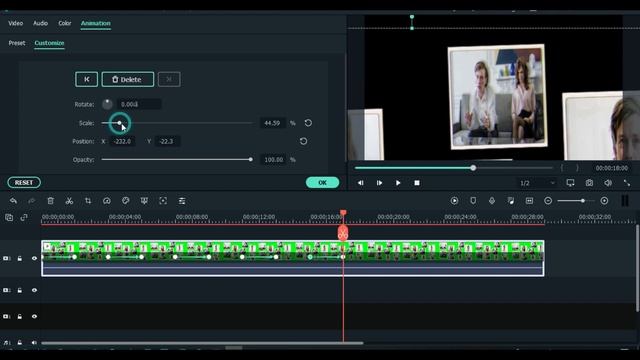The width and height of the screenshot is (640, 360).
Task: Toggle the auto ripple link icon
Action: tap(24, 218)
